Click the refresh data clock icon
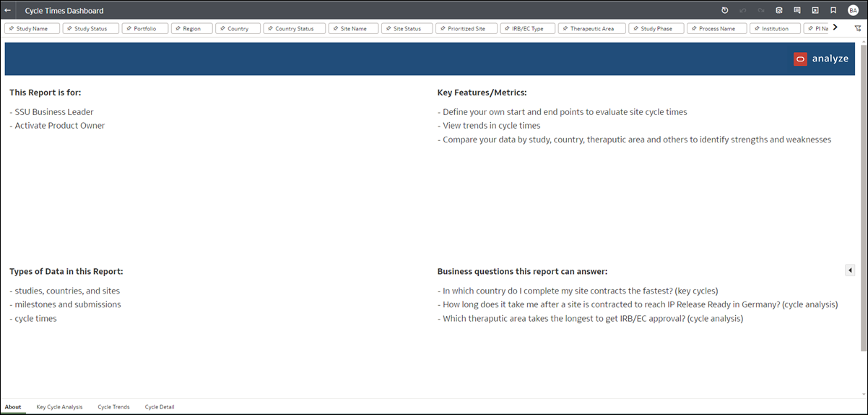Viewport: 868px width, 415px height. [x=725, y=10]
